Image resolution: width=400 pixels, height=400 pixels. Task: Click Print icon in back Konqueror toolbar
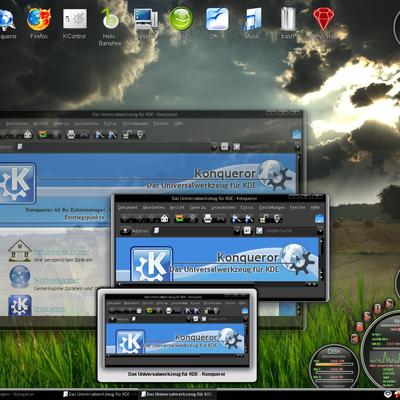71,135
